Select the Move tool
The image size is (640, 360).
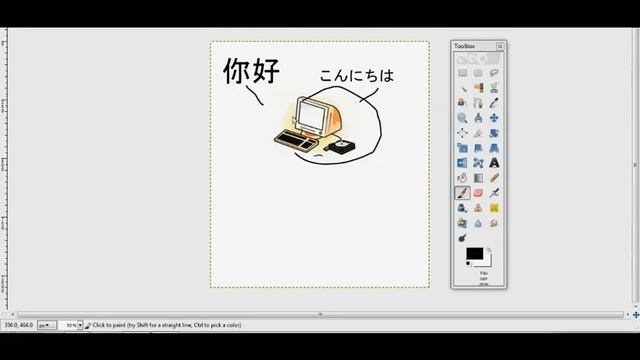pos(494,118)
